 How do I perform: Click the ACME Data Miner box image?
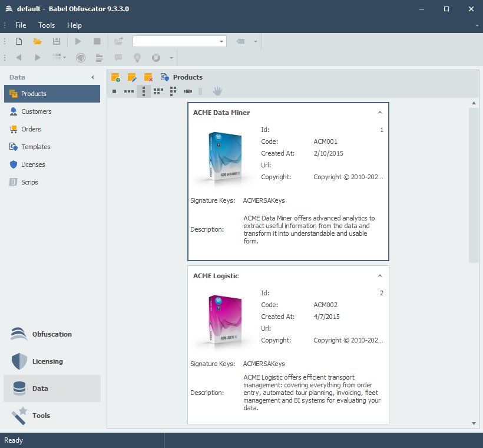(x=225, y=157)
